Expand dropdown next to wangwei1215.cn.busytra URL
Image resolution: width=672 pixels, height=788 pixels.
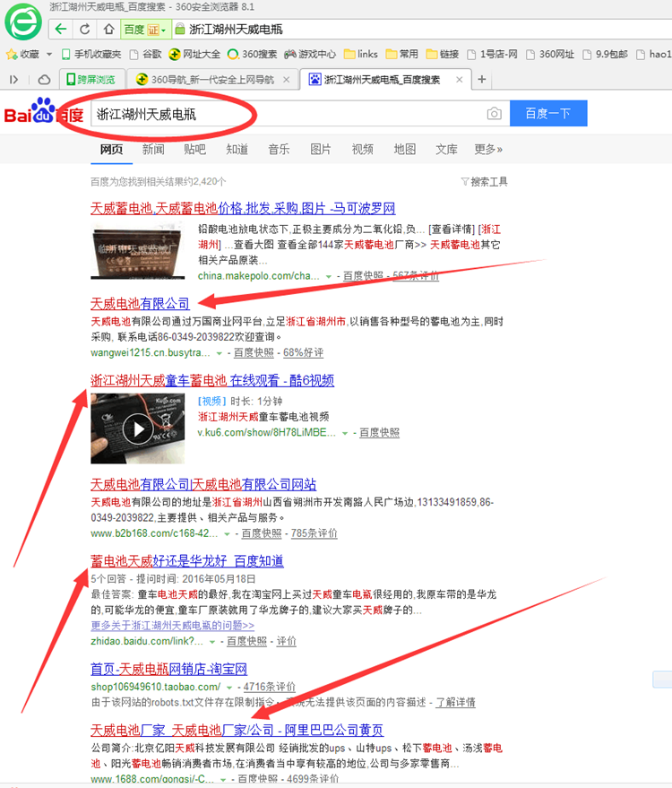[x=219, y=353]
